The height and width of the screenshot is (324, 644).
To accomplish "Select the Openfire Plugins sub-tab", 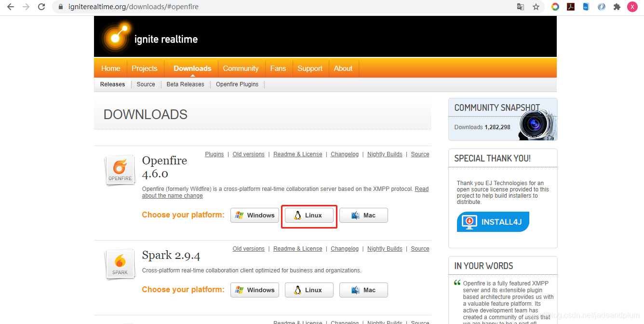I will tap(237, 84).
